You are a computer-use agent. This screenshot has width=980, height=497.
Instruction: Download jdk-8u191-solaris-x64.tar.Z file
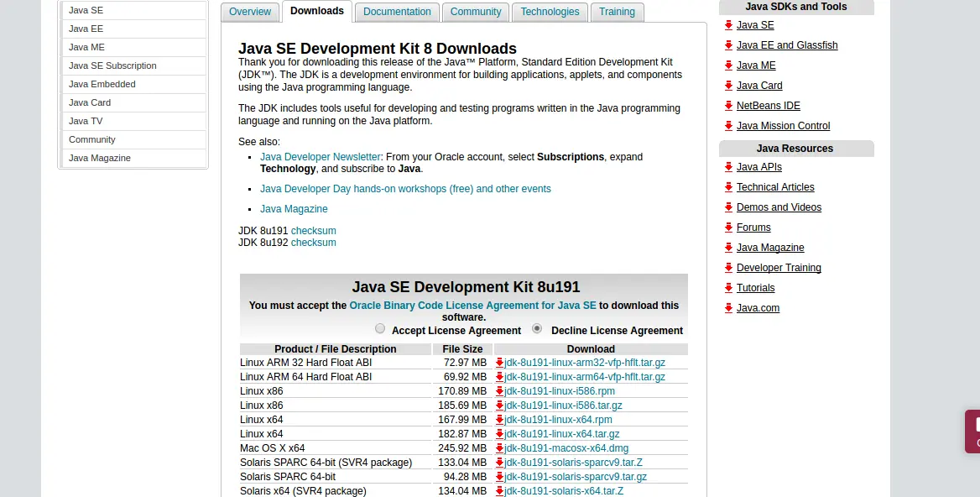564,491
